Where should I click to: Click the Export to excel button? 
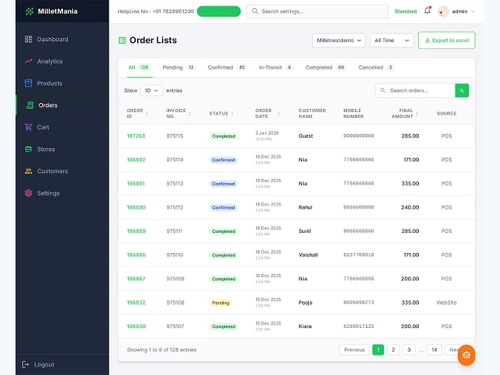pyautogui.click(x=447, y=40)
